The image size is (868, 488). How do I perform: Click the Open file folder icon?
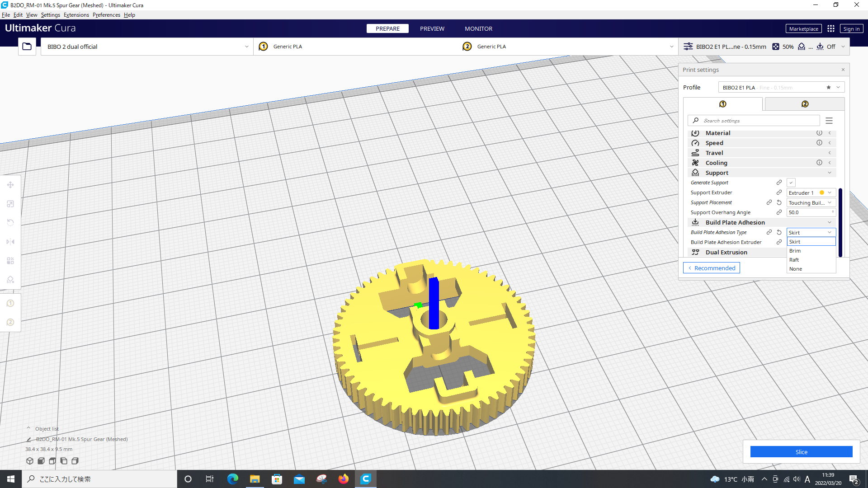coord(27,47)
